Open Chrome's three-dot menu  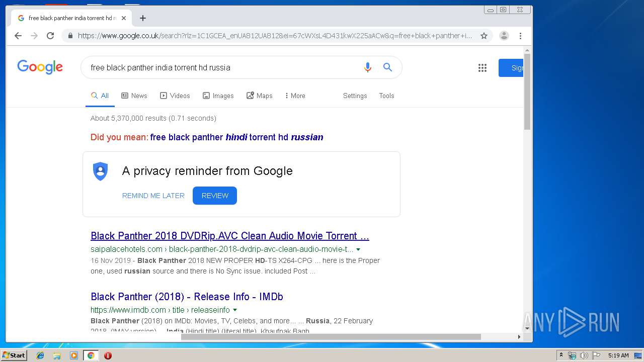tap(520, 36)
